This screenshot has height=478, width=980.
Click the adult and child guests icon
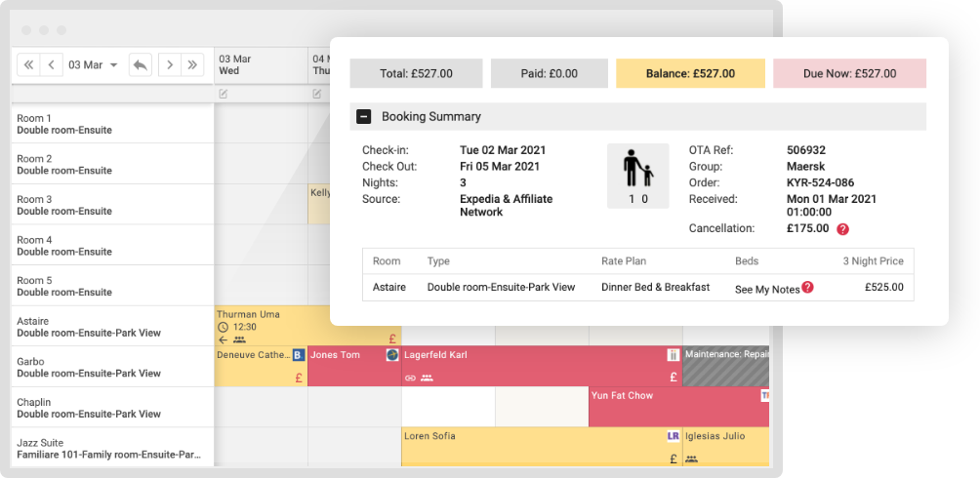coord(637,176)
